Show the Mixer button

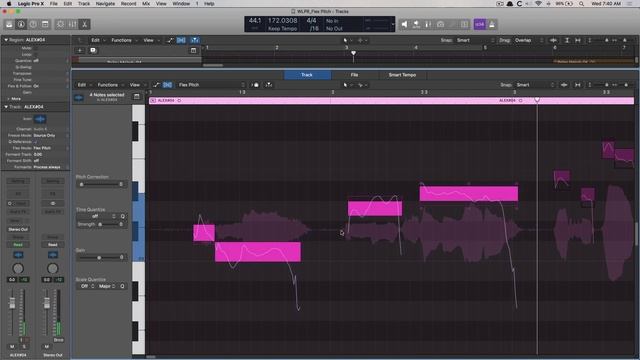(x=72, y=24)
